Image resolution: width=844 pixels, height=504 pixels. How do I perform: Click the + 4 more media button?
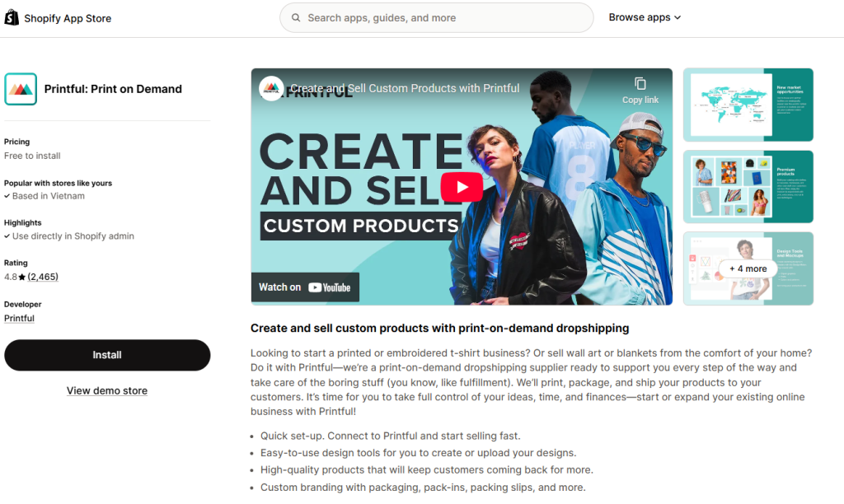747,268
